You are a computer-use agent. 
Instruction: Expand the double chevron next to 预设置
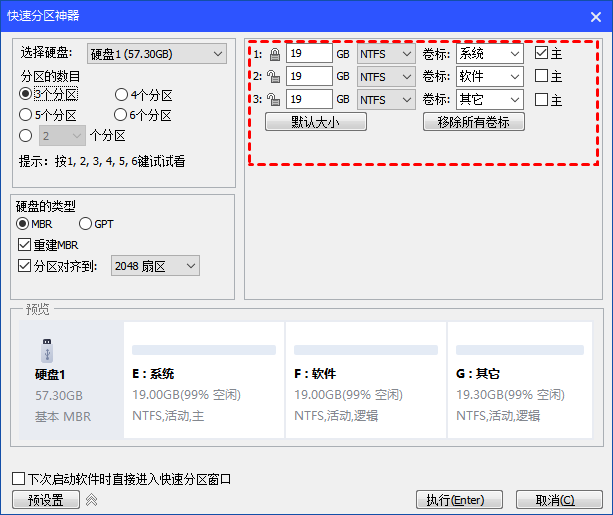(91, 500)
